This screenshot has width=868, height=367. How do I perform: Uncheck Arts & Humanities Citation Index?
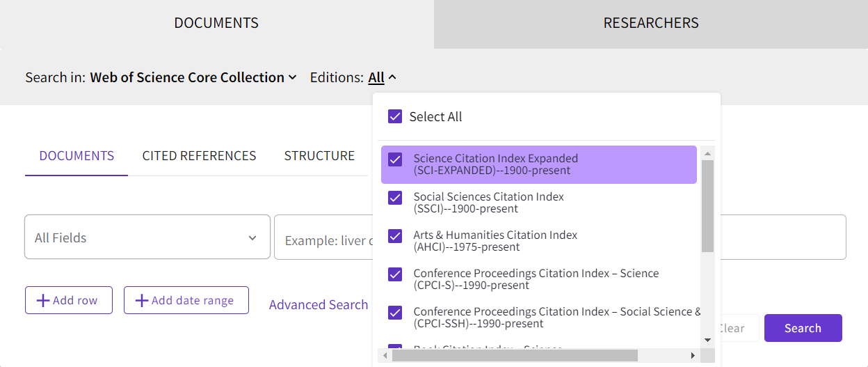(x=395, y=236)
